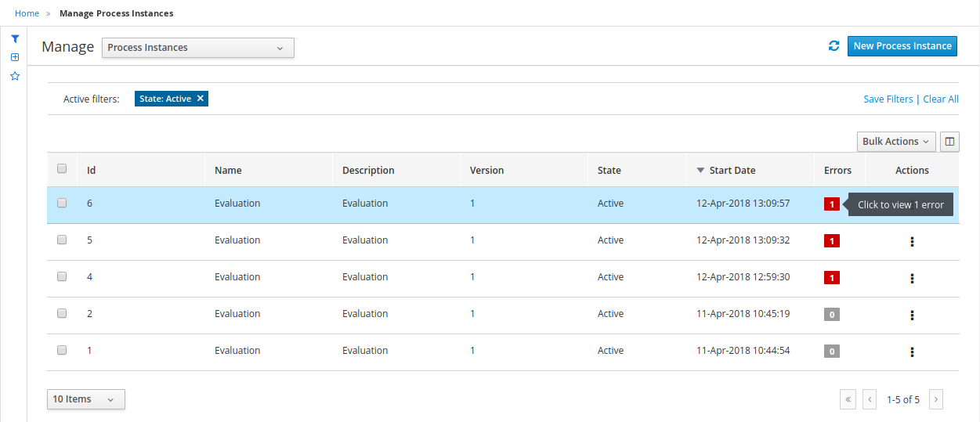Open actions kebab menu for instance 2

[912, 315]
